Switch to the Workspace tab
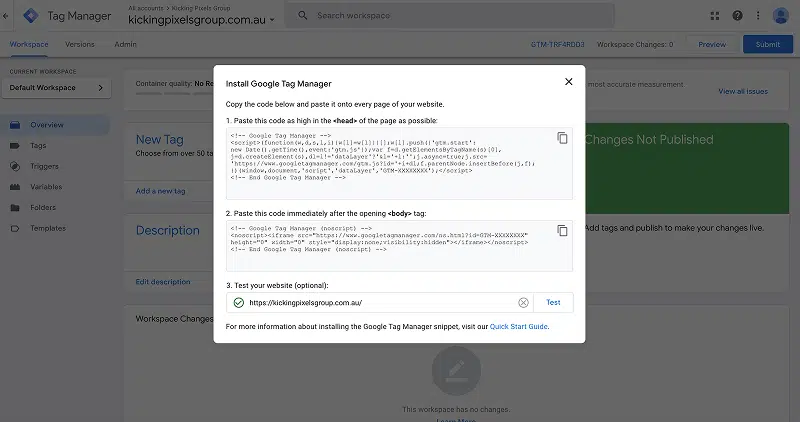The height and width of the screenshot is (422, 800). coord(29,44)
